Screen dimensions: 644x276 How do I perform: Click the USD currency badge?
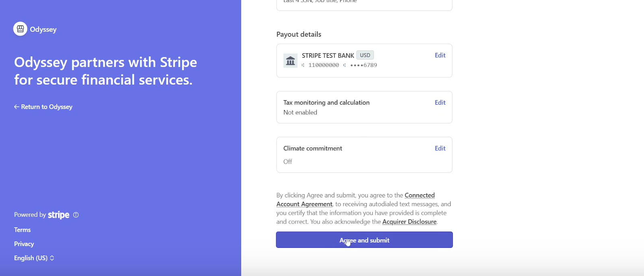click(x=365, y=55)
